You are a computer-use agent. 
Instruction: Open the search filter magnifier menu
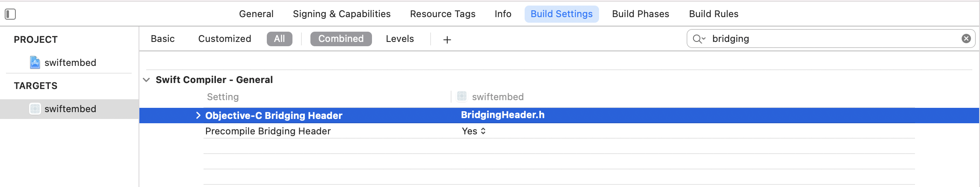click(699, 39)
